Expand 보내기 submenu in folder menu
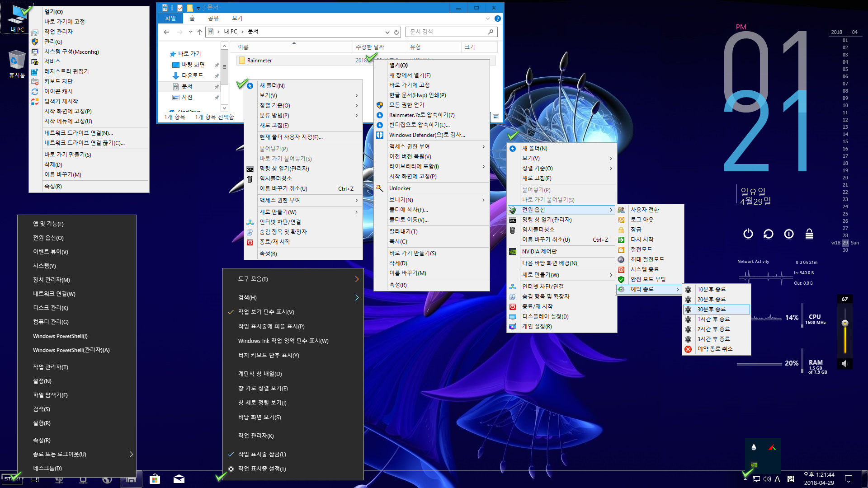Viewport: 868px width, 488px height. 431,200
